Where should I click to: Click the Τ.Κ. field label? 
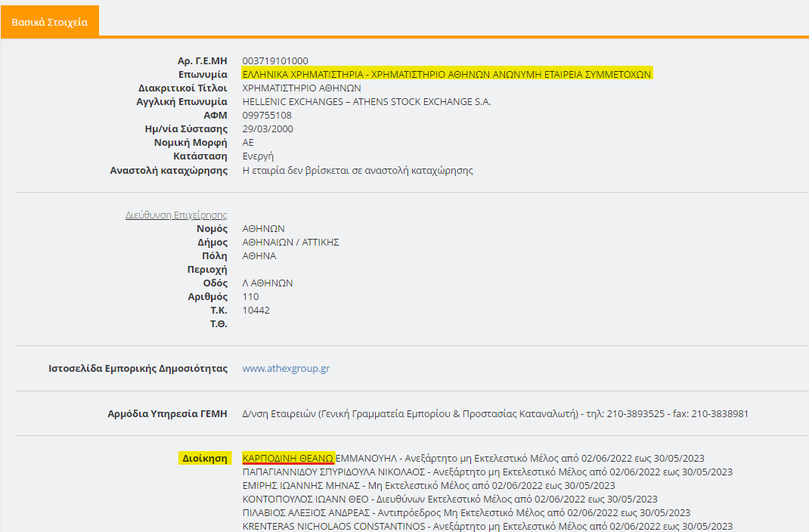[x=219, y=311]
